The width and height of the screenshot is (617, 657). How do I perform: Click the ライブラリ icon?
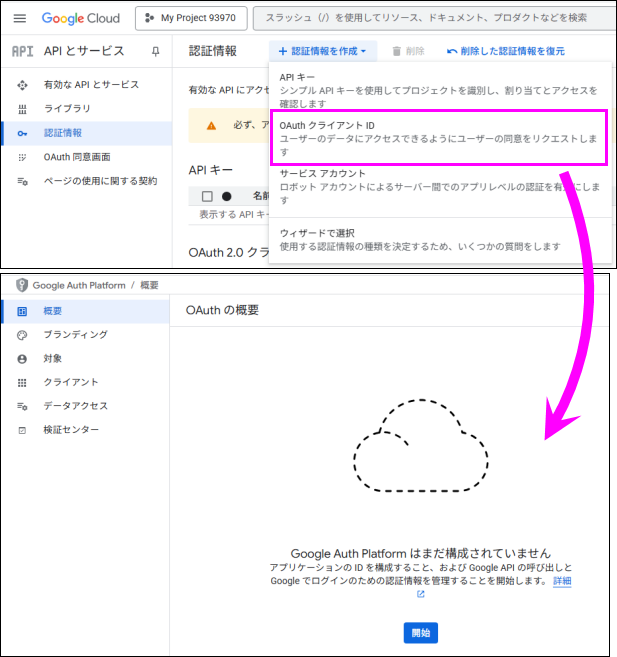tap(22, 109)
